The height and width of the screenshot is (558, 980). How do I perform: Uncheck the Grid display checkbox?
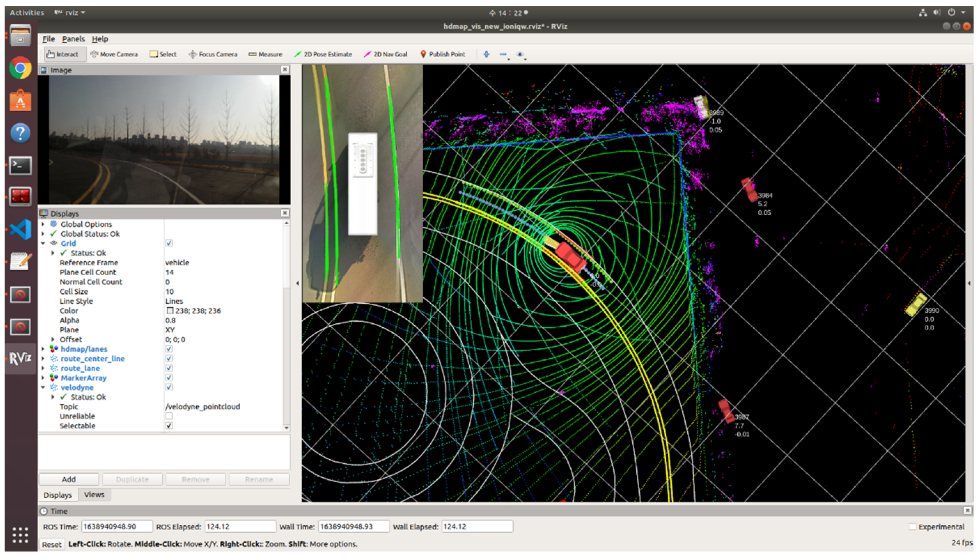coord(169,243)
